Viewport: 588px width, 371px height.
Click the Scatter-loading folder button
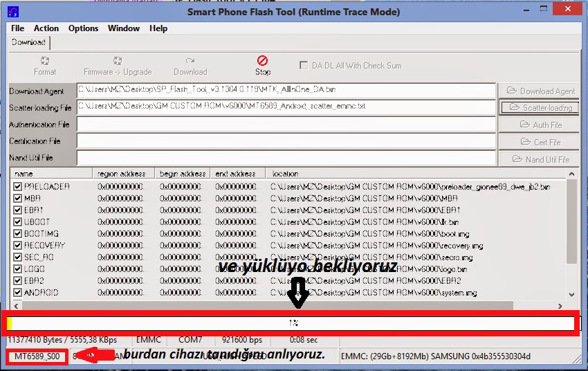click(540, 107)
